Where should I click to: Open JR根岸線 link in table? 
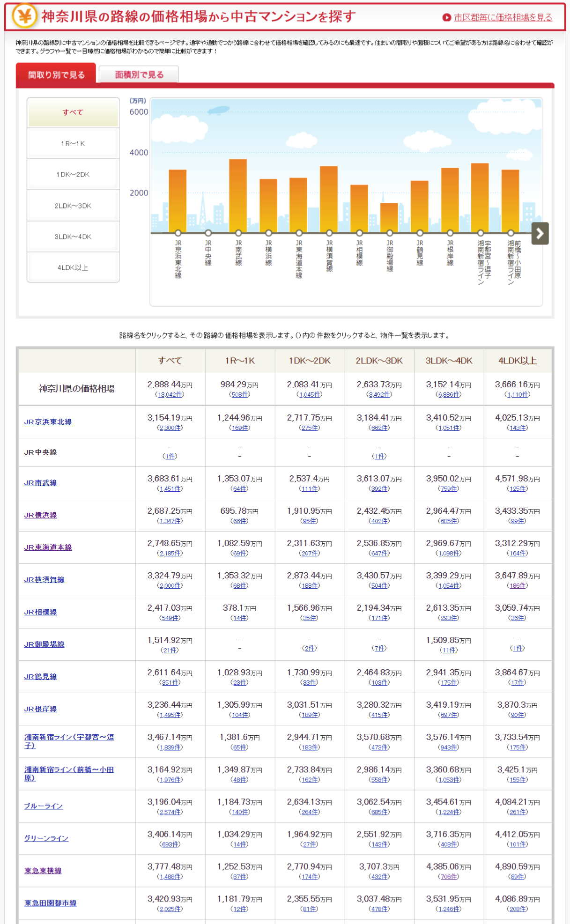click(x=41, y=709)
